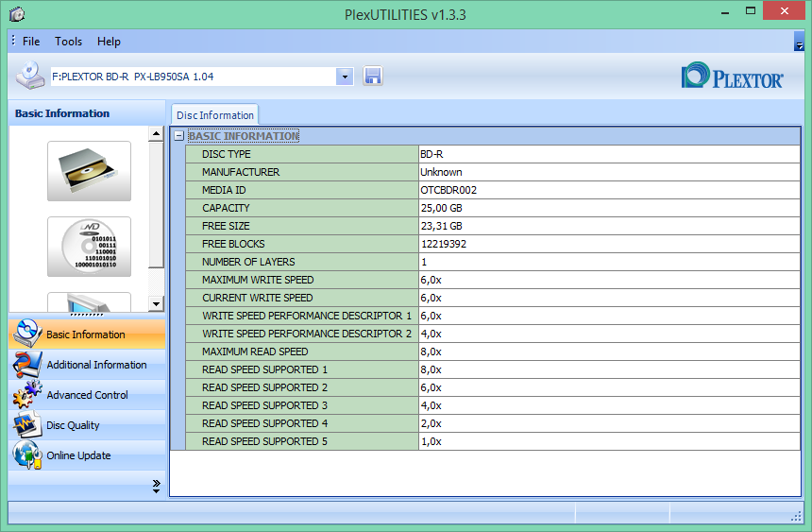Click READ SPEED SUPPORTED 5 value 1,0x
This screenshot has width=812, height=532.
click(431, 441)
